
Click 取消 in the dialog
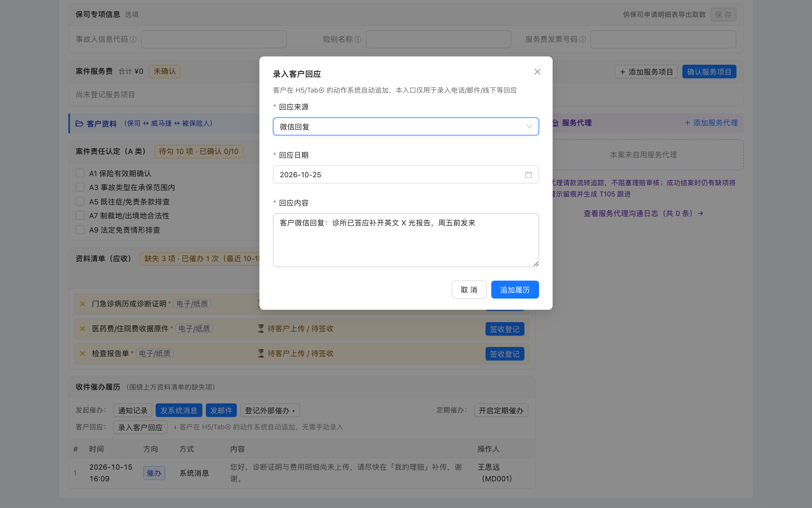tap(469, 290)
